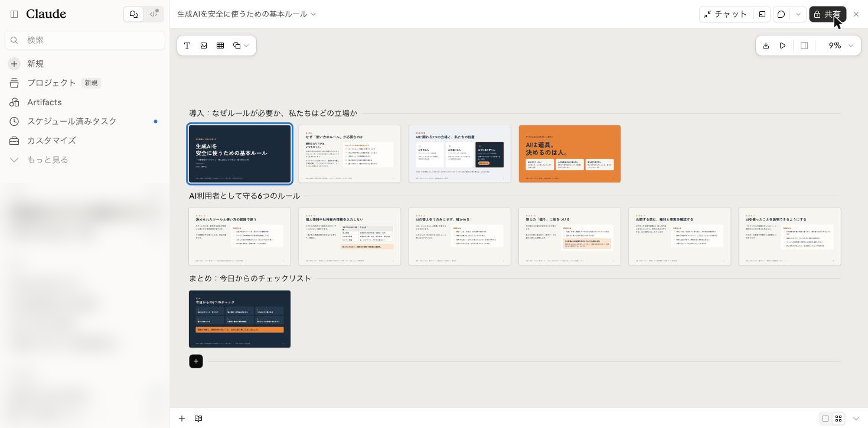Click section title 導入：なぜルールが必要か
This screenshot has width=868, height=428.
click(x=273, y=113)
